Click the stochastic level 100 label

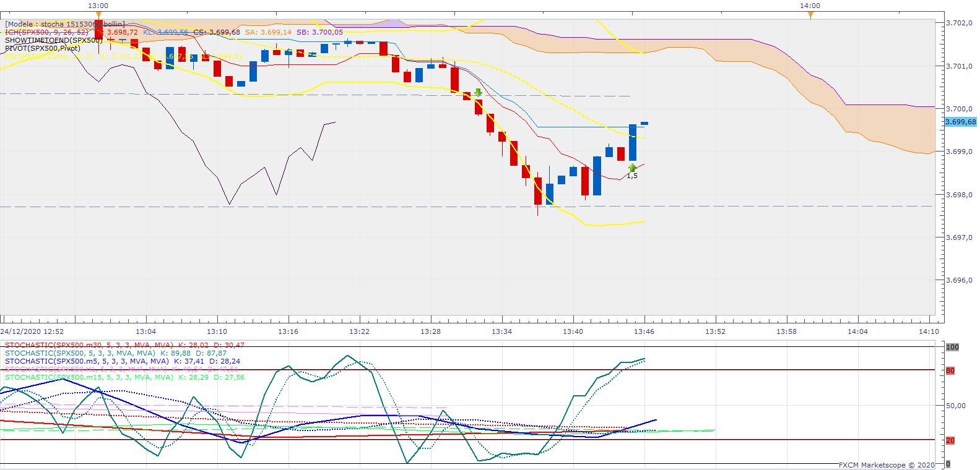click(952, 347)
